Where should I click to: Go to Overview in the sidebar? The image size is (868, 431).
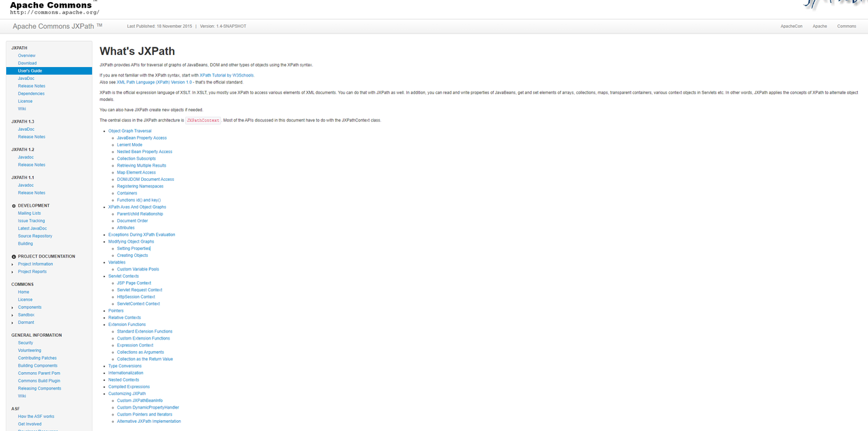pyautogui.click(x=26, y=56)
